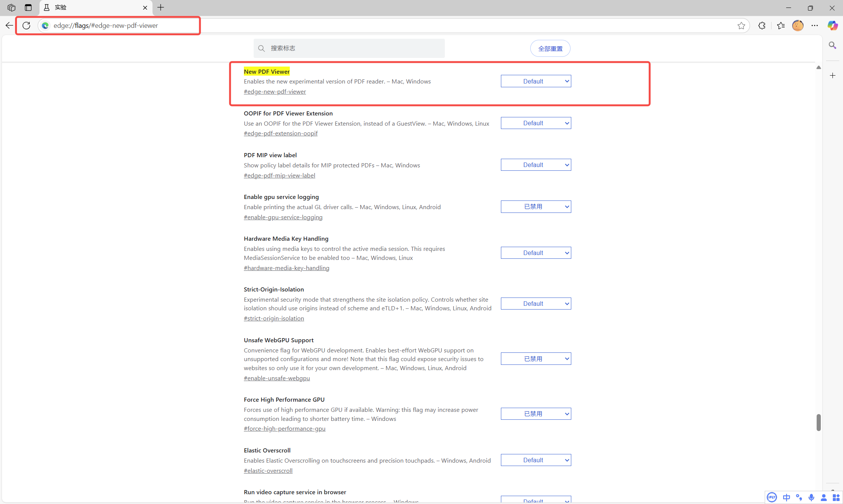This screenshot has height=504, width=843.
Task: Open the Force High Performance GPU dropdown
Action: 536,414
